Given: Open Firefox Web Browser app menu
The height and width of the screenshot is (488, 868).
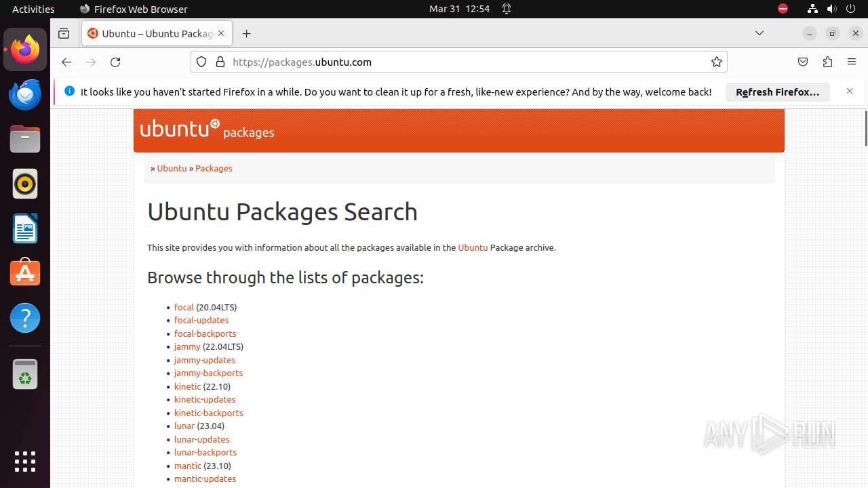Looking at the screenshot, I should [134, 9].
